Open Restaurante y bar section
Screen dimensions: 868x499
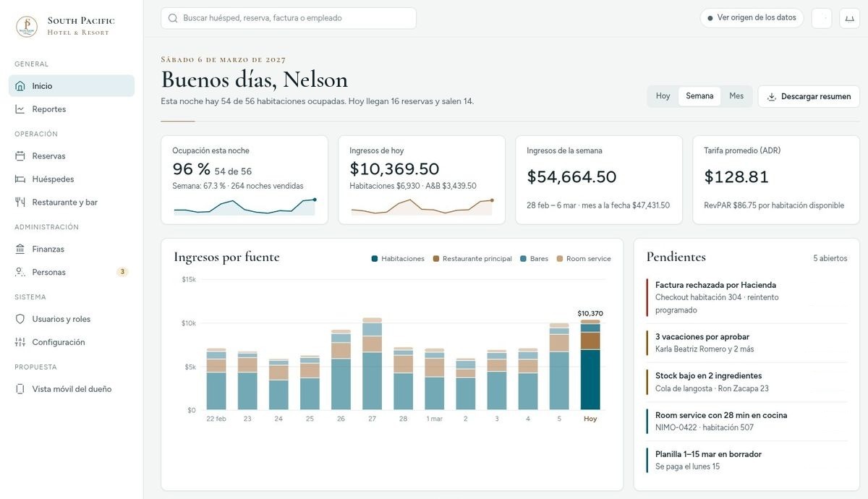(71, 202)
